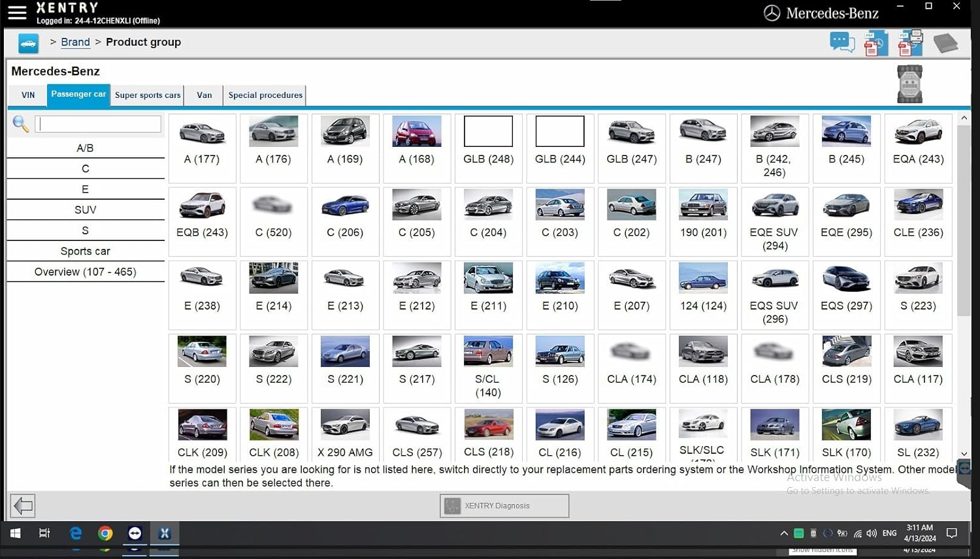Open the chat support speech bubble icon
Image resolution: width=980 pixels, height=559 pixels.
pyautogui.click(x=841, y=43)
